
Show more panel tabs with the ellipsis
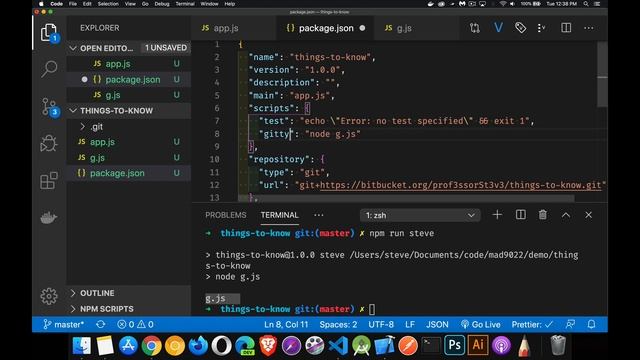click(x=319, y=215)
